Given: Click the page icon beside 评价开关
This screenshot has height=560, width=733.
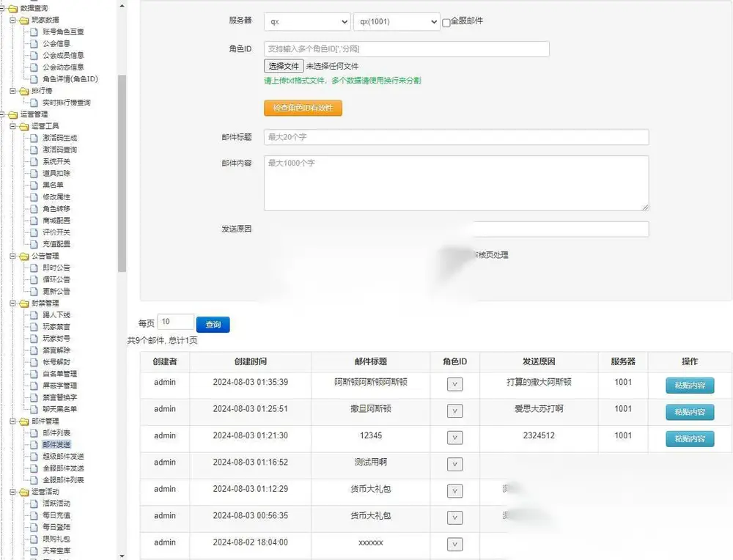Looking at the screenshot, I should [34, 232].
